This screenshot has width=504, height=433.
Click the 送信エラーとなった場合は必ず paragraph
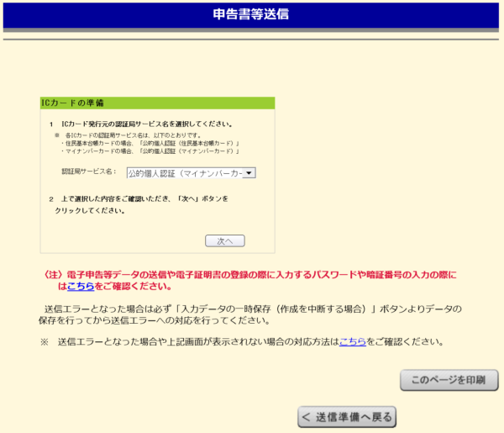pyautogui.click(x=250, y=314)
